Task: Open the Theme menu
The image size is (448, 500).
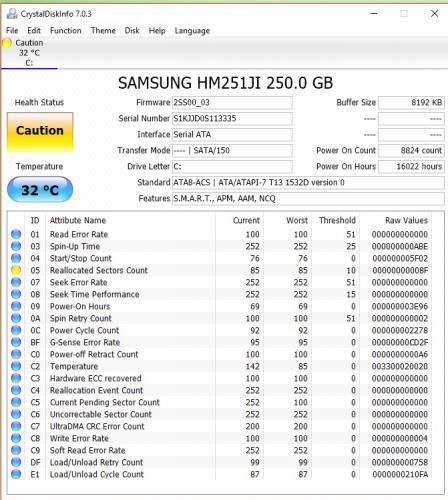Action: [103, 30]
